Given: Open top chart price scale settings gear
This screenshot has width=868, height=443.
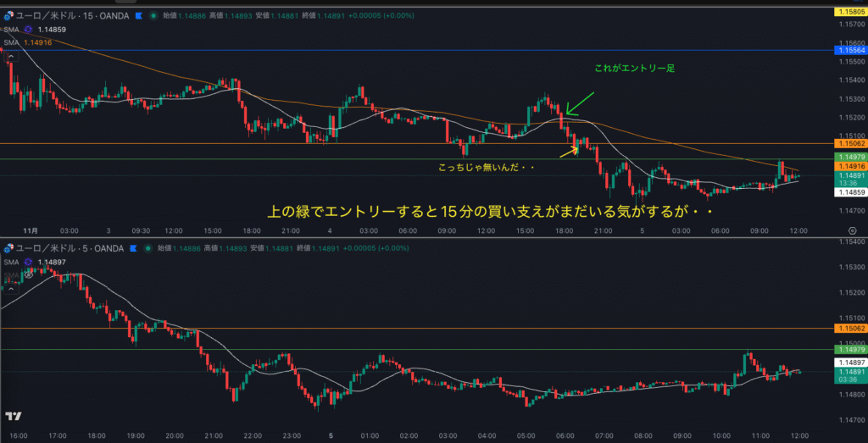Looking at the screenshot, I should pos(851,230).
